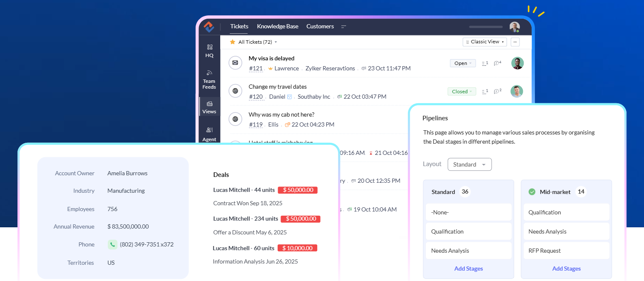Click the overdue clock icon on ticket #119
The image size is (644, 281).
coord(287,124)
